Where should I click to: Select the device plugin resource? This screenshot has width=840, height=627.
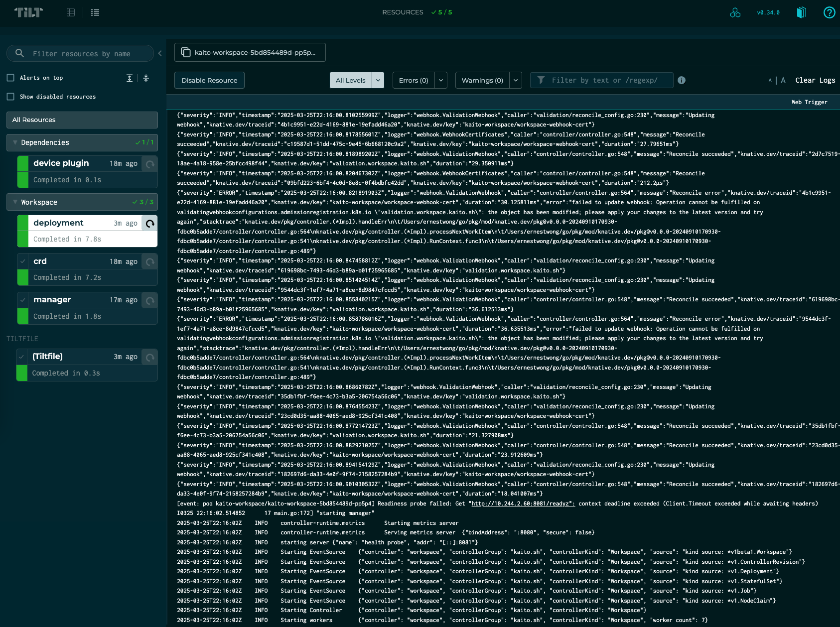[87, 172]
